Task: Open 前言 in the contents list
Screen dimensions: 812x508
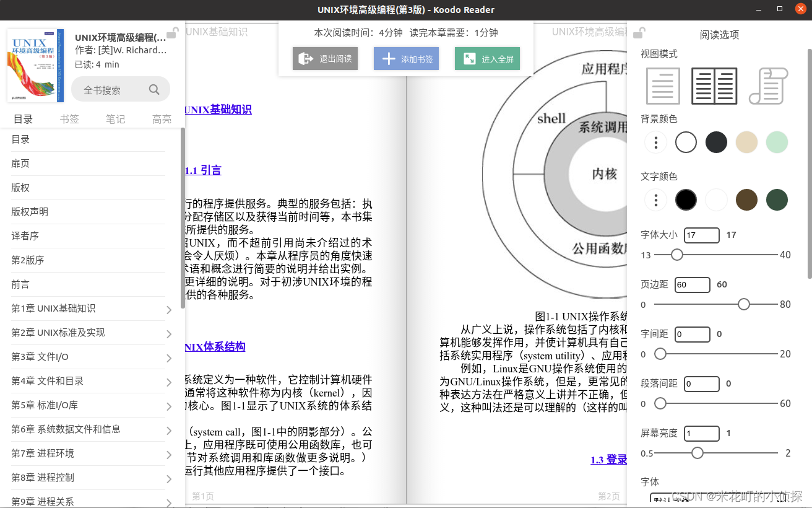Action: point(88,284)
